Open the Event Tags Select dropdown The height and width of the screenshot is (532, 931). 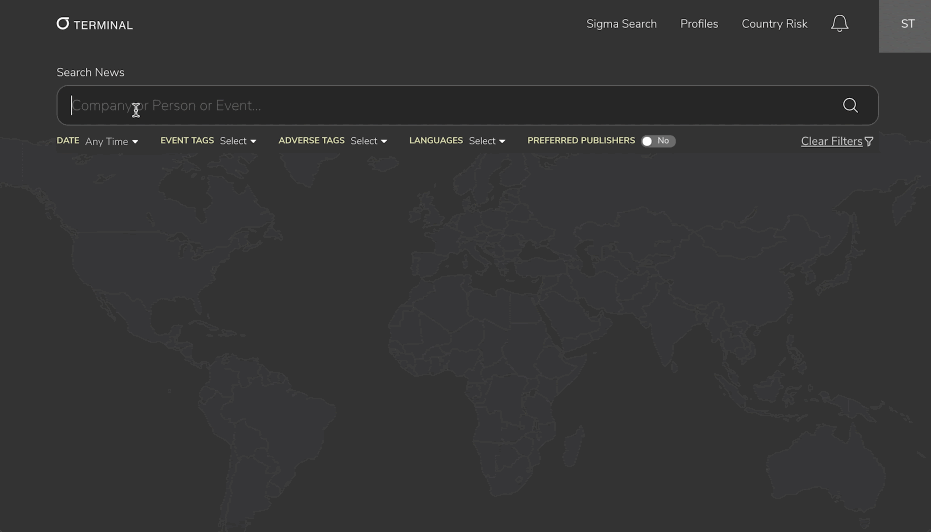(238, 141)
